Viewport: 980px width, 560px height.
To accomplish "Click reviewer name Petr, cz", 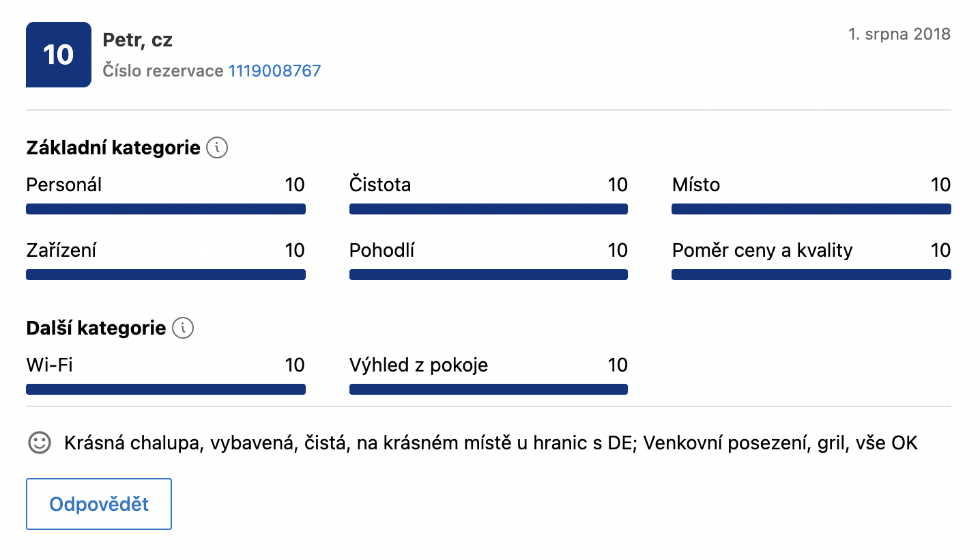I will [137, 40].
